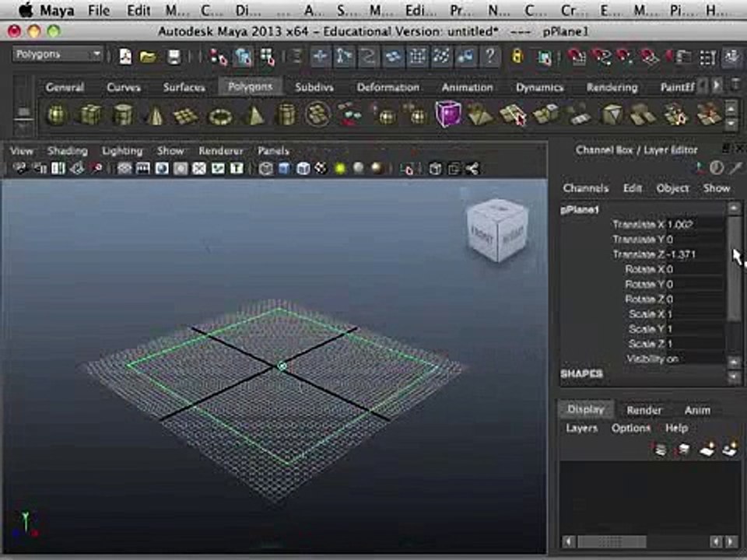Switch to the Deformation shelf tab
The width and height of the screenshot is (747, 560).
pos(388,87)
